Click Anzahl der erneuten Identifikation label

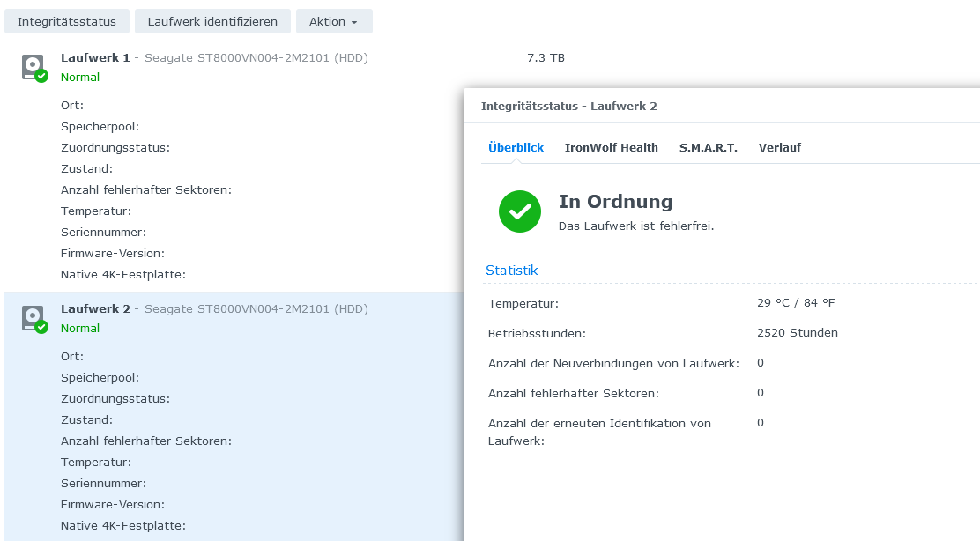(x=599, y=432)
